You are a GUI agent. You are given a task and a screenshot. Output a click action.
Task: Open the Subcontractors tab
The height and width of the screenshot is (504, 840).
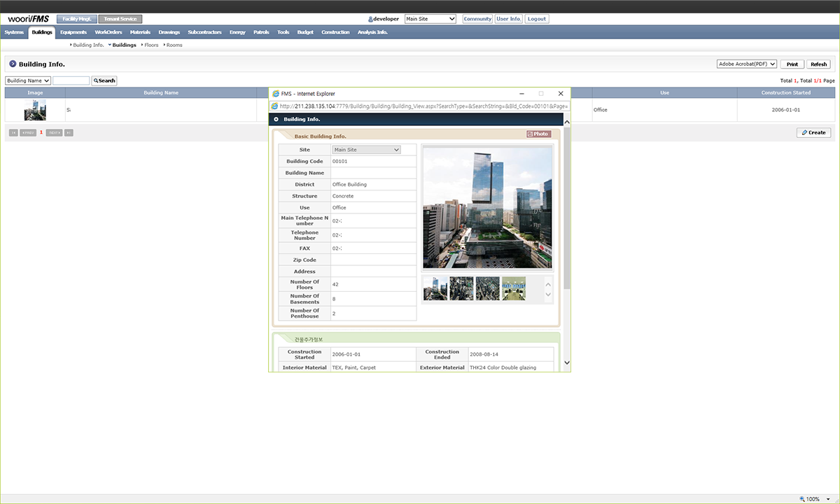pyautogui.click(x=205, y=32)
